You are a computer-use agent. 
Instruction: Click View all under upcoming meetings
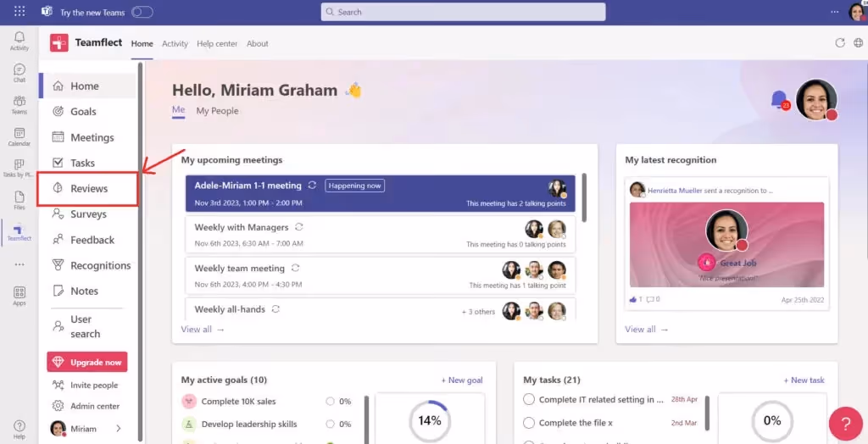click(x=203, y=330)
